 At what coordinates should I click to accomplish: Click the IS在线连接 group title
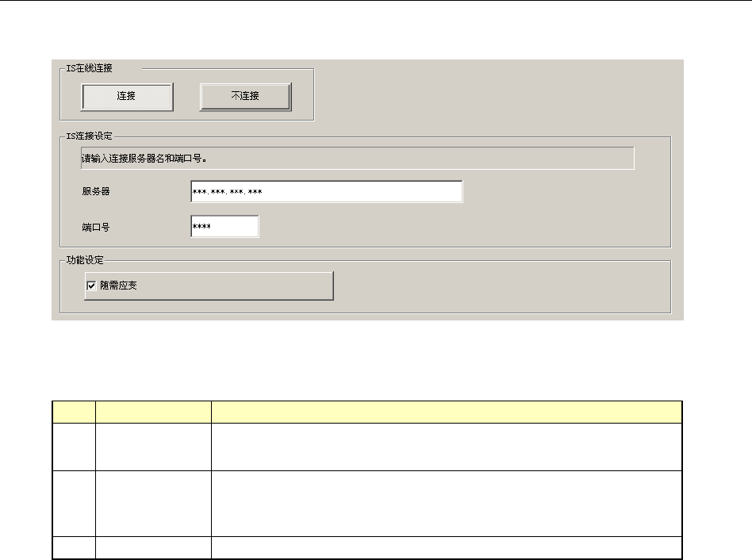click(x=89, y=68)
